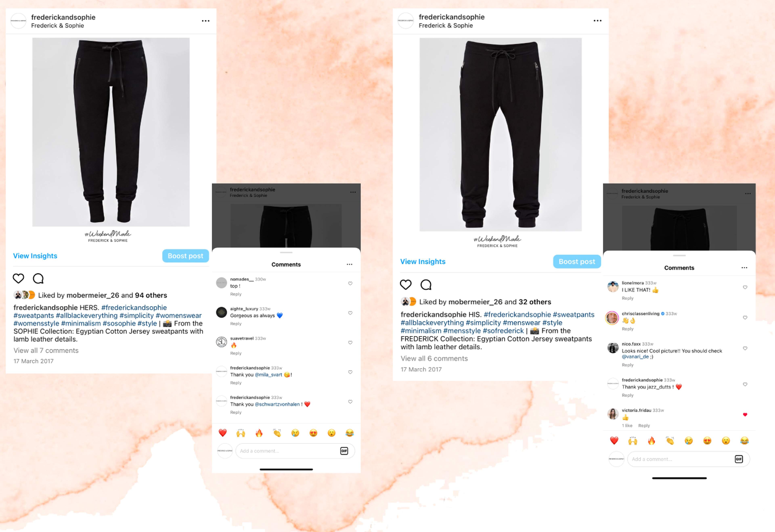The height and width of the screenshot is (532, 775).
Task: Like the nomades__ comment with heart
Action: pyautogui.click(x=350, y=283)
